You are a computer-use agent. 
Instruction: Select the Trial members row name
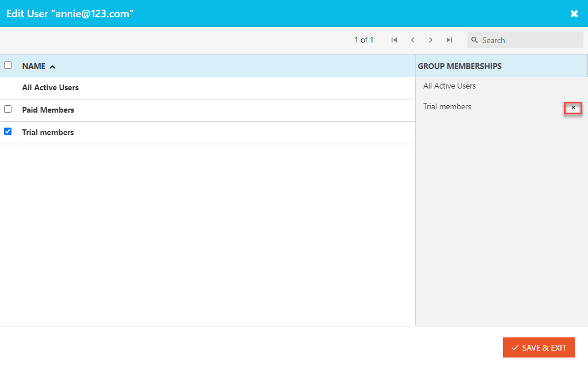point(48,133)
